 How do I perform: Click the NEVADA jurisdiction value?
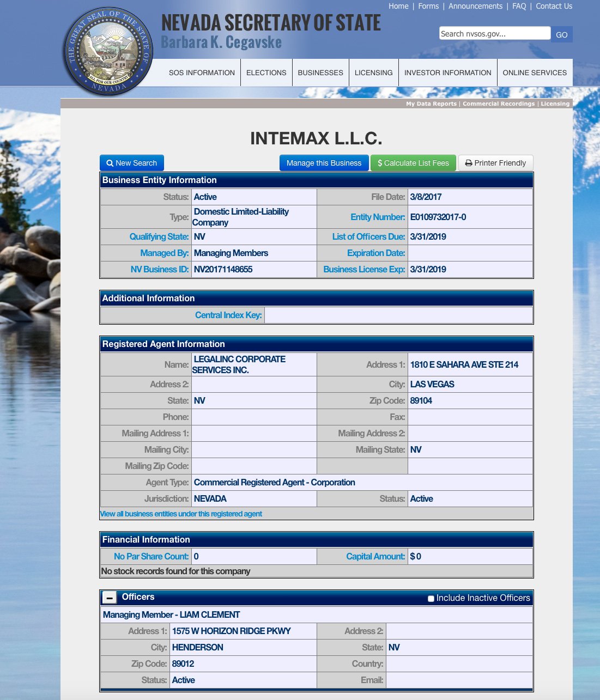[x=210, y=498]
